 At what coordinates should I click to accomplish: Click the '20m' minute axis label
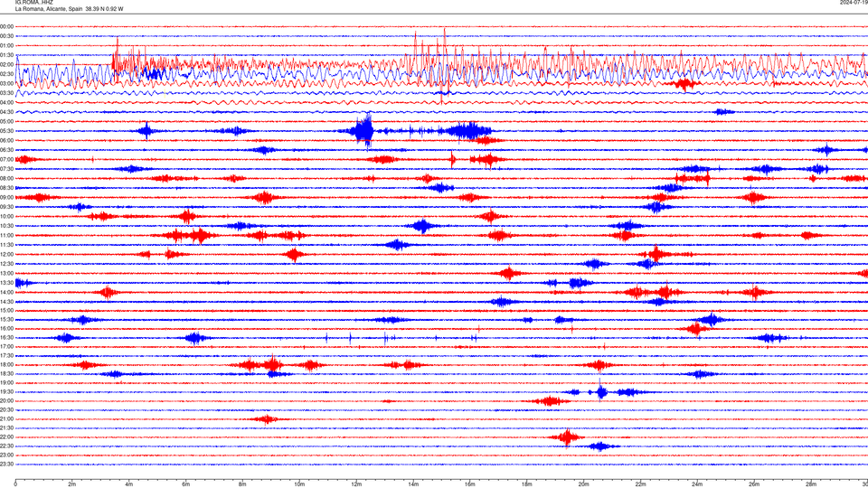(x=583, y=484)
